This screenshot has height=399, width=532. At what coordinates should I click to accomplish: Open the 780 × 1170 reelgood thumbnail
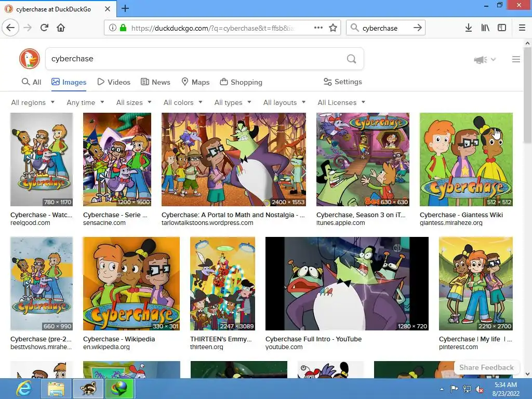click(x=42, y=159)
